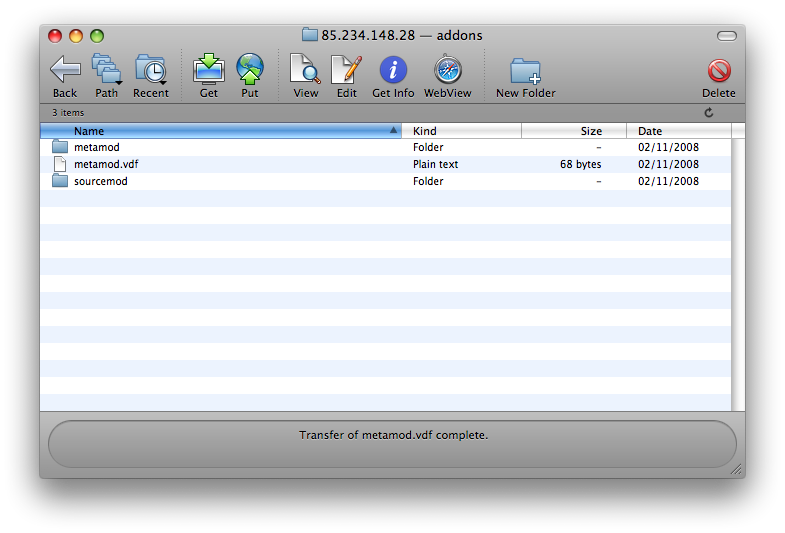This screenshot has height=533, width=785.
Task: Upload files with the Put icon
Action: (x=250, y=69)
